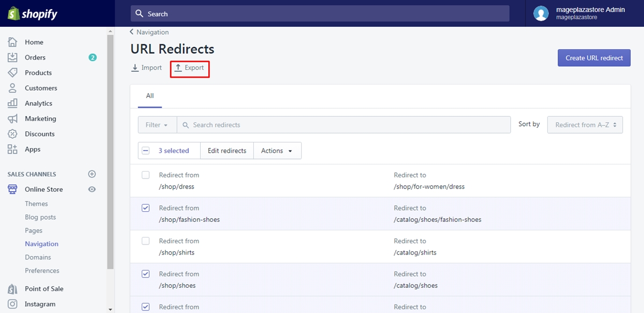The width and height of the screenshot is (644, 313).
Task: Click the Apps grid icon
Action: [12, 149]
